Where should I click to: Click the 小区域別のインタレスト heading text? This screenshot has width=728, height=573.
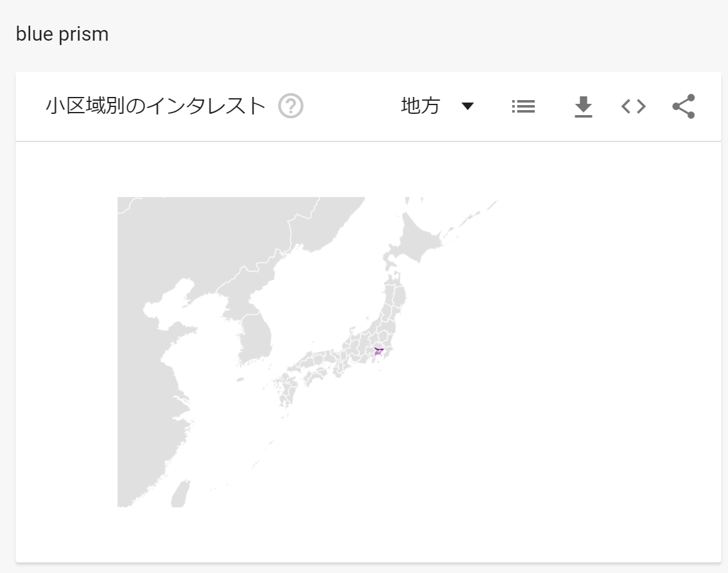[156, 106]
